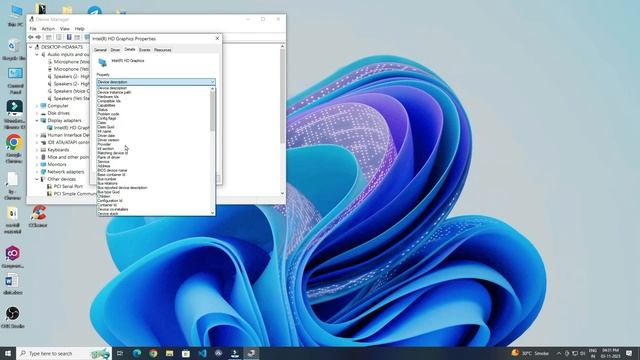Select Problem code in the property list
Screen dimensions: 640x360
[108, 114]
